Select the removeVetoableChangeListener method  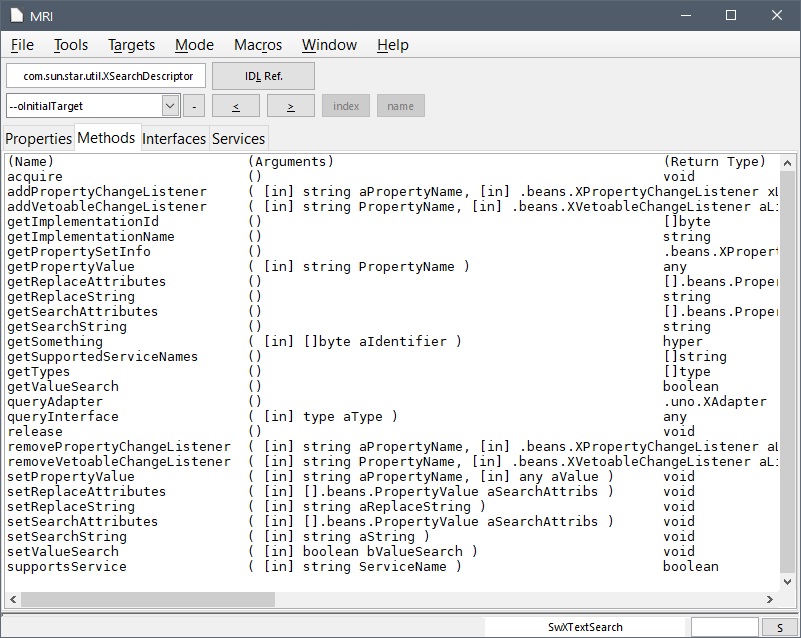pos(119,462)
